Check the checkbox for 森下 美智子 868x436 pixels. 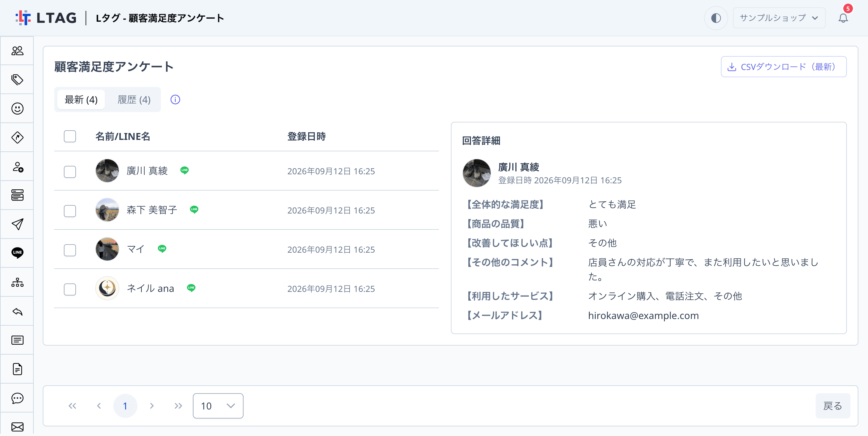pos(70,211)
